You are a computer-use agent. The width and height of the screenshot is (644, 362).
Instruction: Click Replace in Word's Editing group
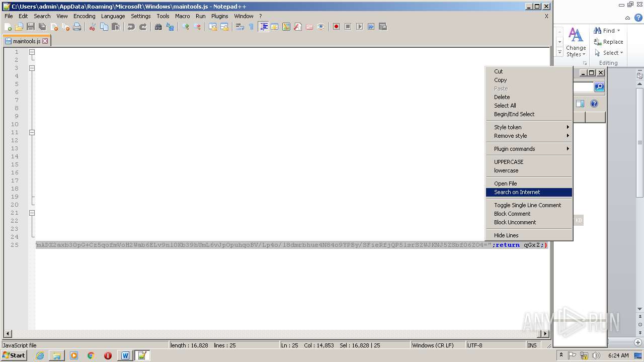point(609,42)
